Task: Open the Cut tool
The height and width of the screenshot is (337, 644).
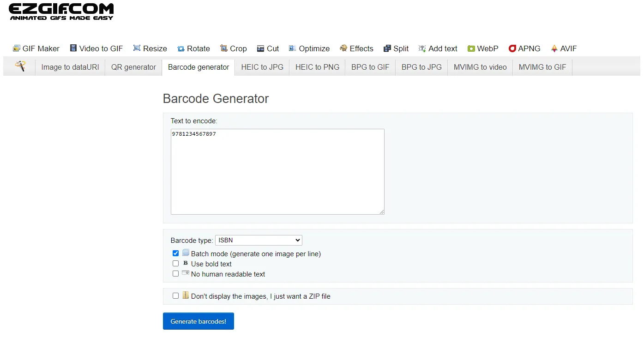Action: [268, 48]
